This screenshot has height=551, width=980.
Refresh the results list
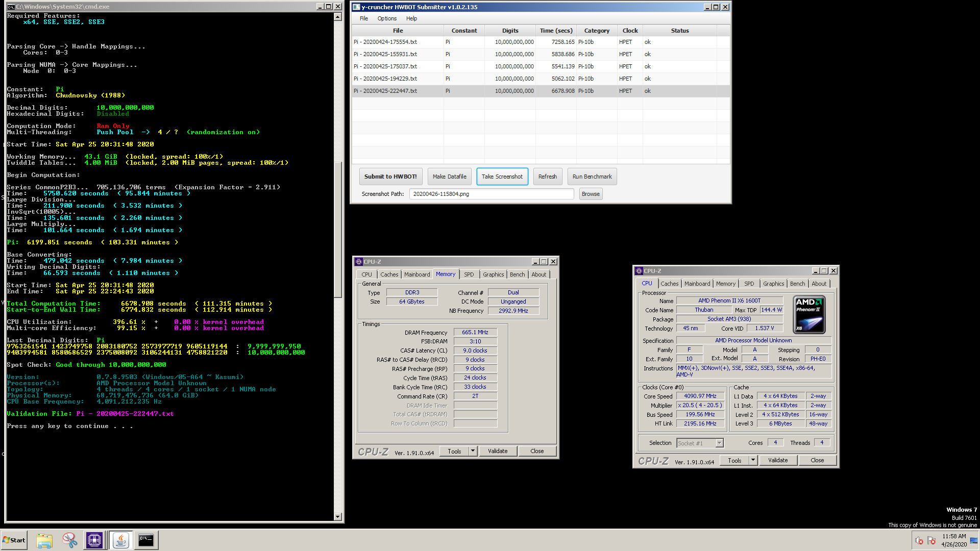point(548,177)
